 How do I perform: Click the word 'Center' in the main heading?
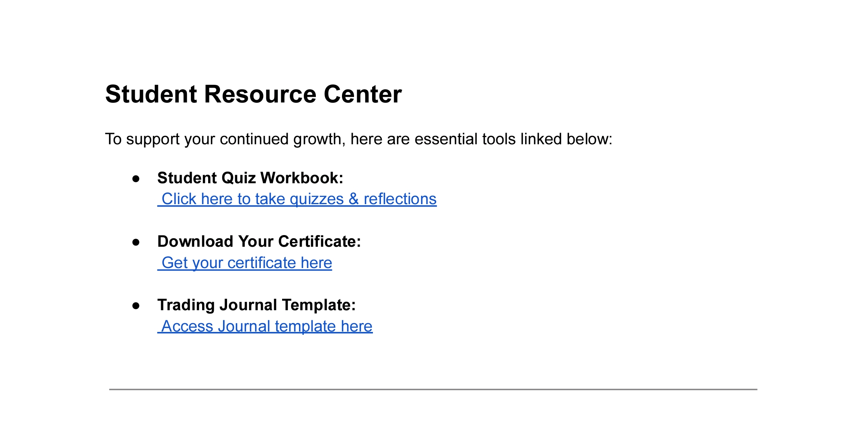[x=362, y=94]
